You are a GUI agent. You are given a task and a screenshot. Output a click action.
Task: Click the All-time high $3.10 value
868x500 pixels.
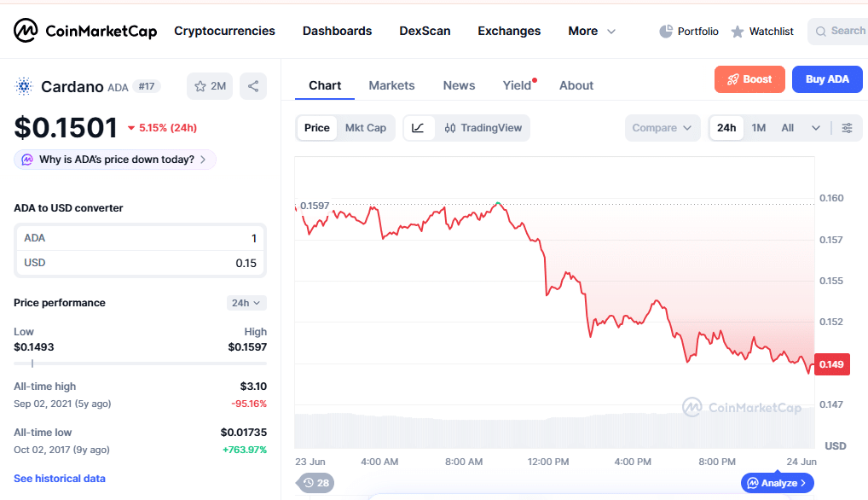pos(253,387)
